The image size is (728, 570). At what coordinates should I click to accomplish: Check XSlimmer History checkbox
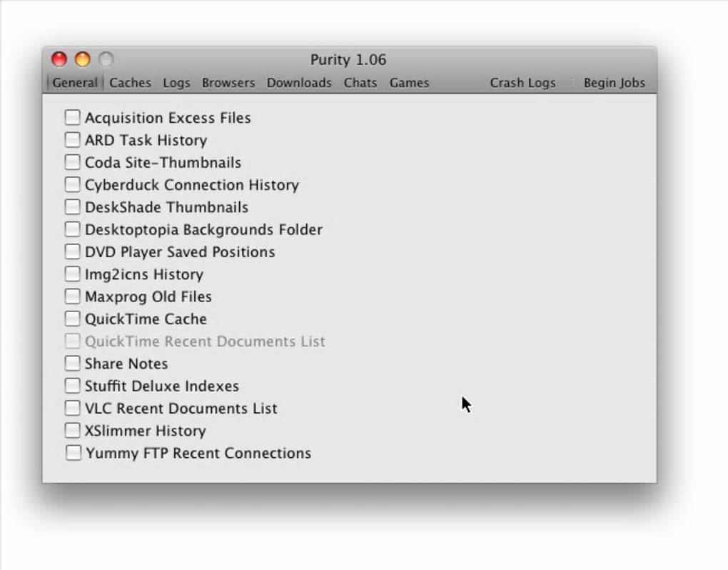pyautogui.click(x=72, y=430)
